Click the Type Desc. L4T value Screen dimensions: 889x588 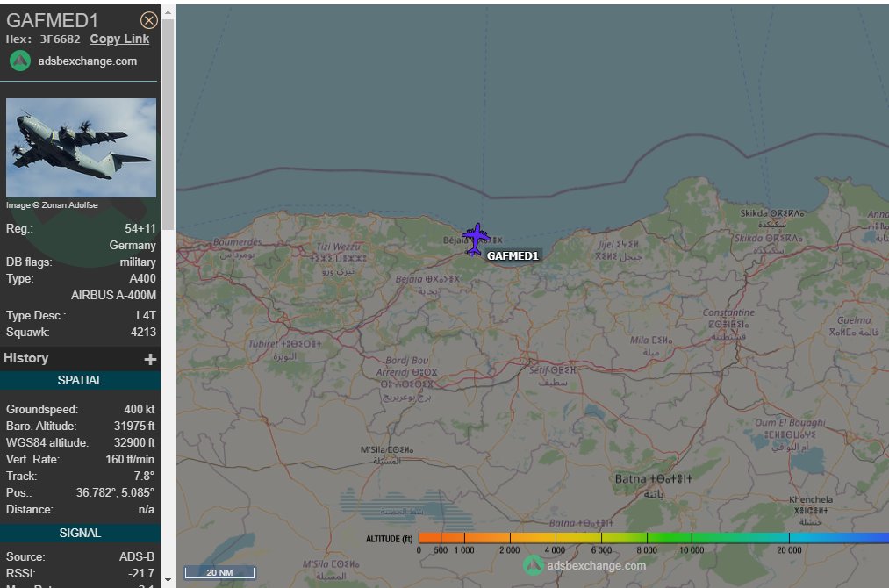pos(147,315)
